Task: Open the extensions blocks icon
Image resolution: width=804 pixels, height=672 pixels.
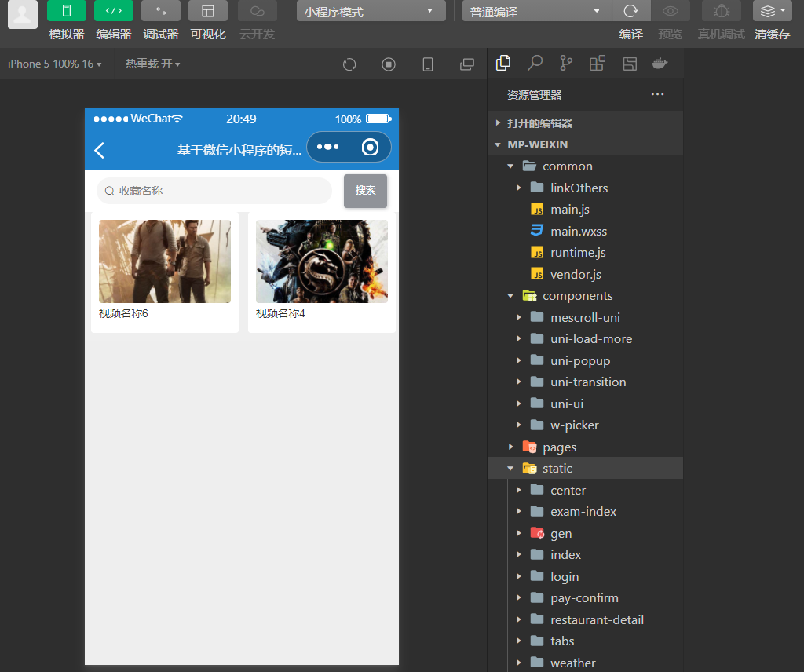Action: click(x=598, y=64)
